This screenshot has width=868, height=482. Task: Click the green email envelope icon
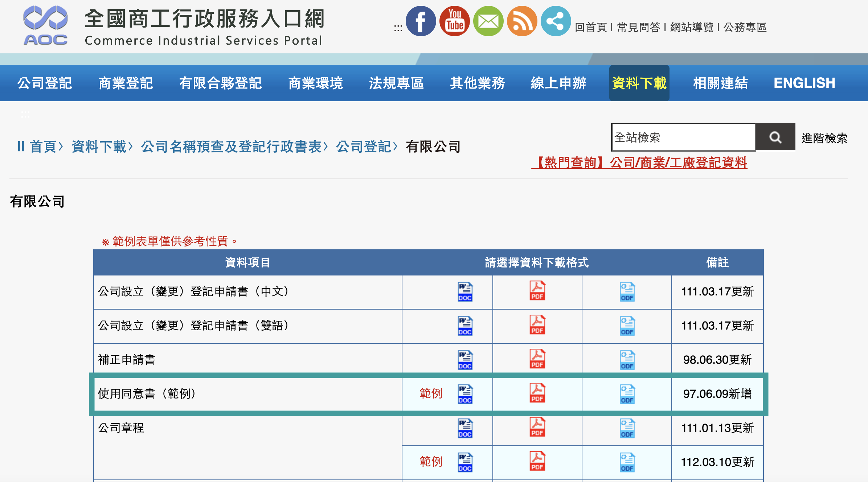point(488,21)
